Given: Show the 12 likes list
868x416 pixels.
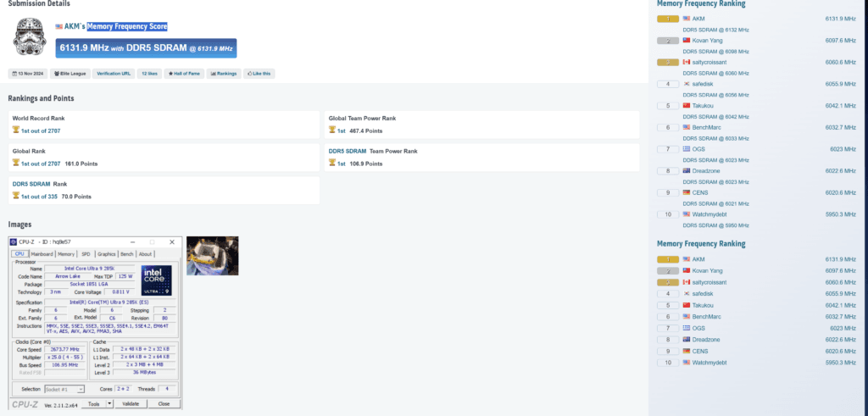Looking at the screenshot, I should [x=149, y=74].
